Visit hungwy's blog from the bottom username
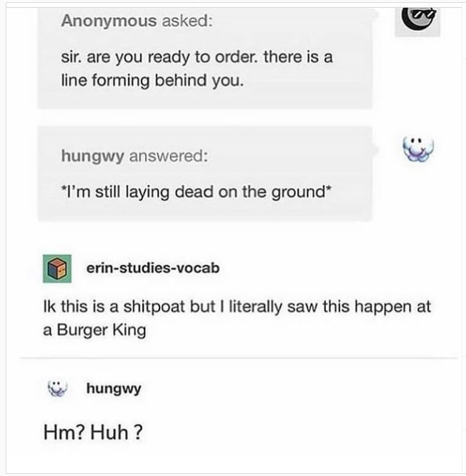Viewport: 466px width, 476px height. click(114, 389)
